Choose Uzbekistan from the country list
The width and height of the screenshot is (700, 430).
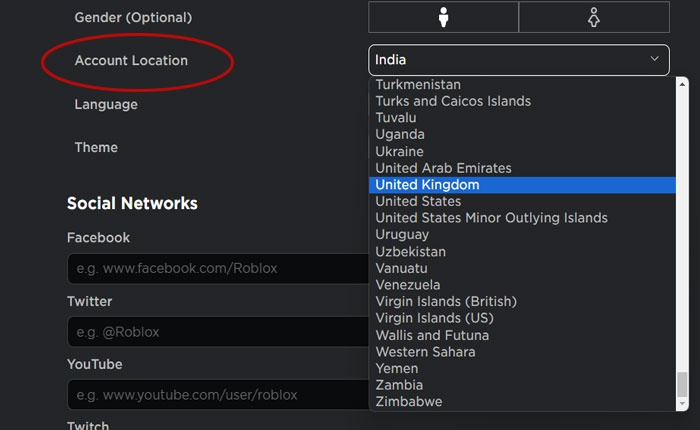(410, 252)
